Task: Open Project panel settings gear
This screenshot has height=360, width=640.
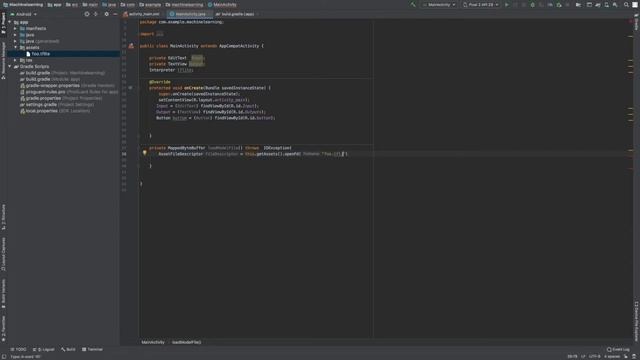Action: click(107, 14)
